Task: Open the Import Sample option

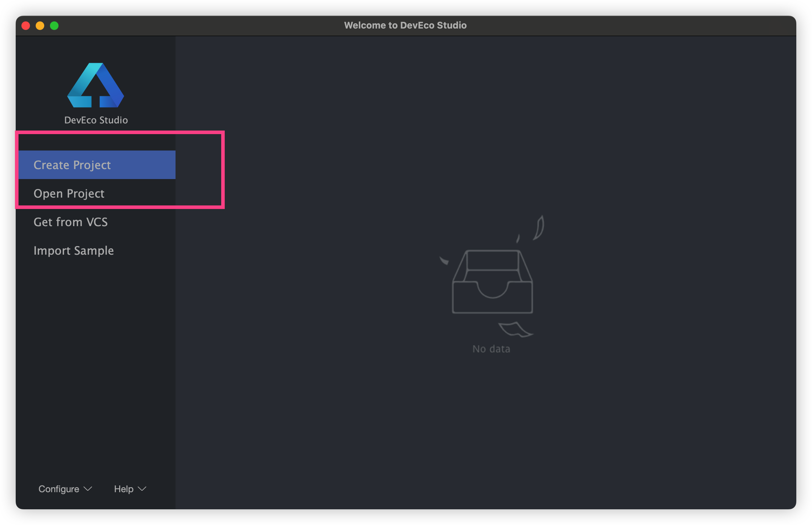Action: point(73,250)
